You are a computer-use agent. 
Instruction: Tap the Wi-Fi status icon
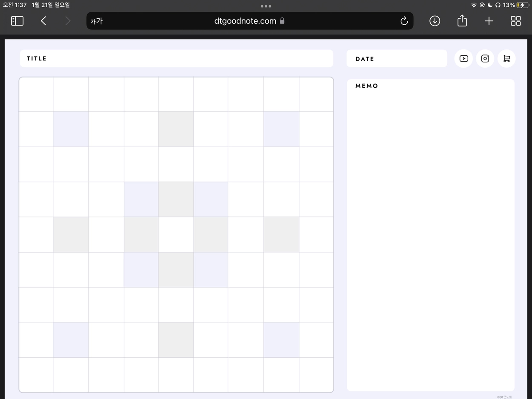[474, 5]
